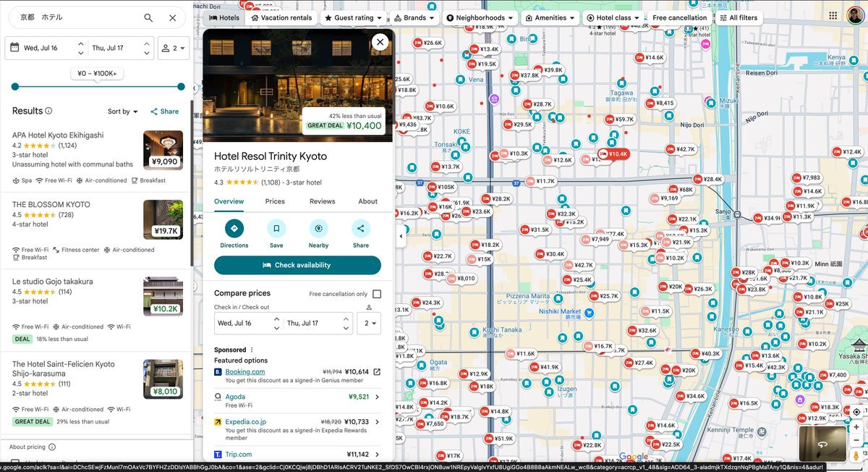Click the Check availability button
The image size is (868, 472).
[297, 265]
